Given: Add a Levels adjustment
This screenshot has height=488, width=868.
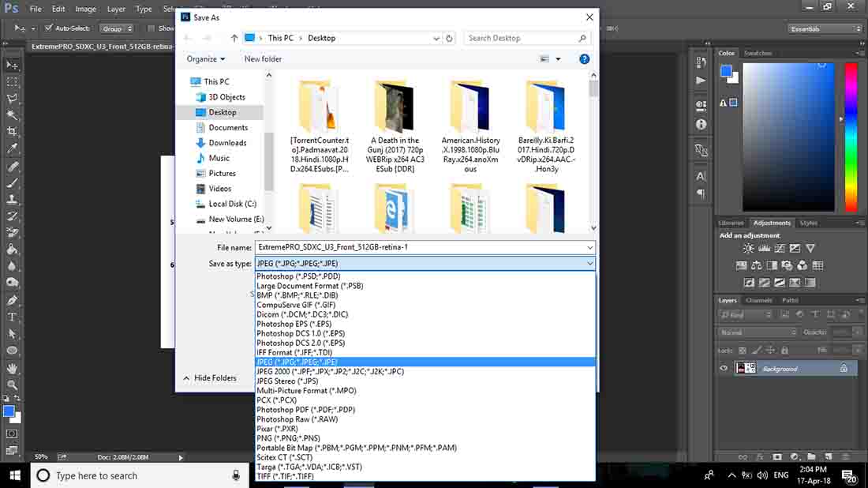Looking at the screenshot, I should (764, 249).
